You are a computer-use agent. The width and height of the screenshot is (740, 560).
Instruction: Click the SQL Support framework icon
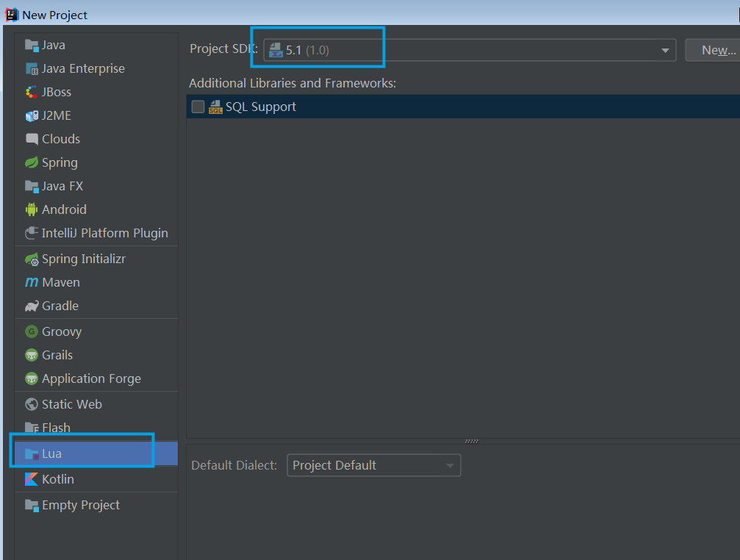(215, 107)
